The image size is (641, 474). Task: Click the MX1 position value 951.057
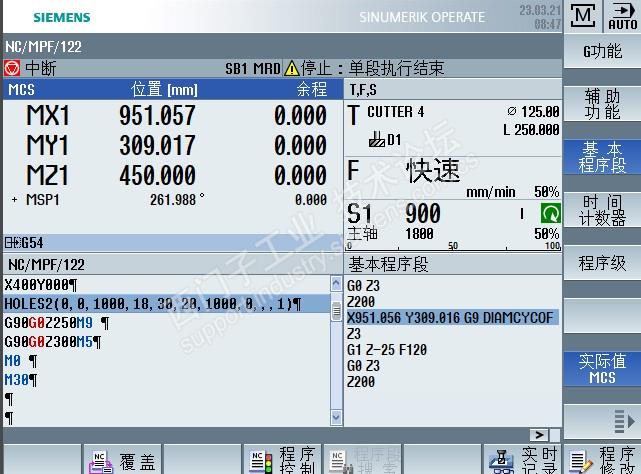click(x=157, y=115)
